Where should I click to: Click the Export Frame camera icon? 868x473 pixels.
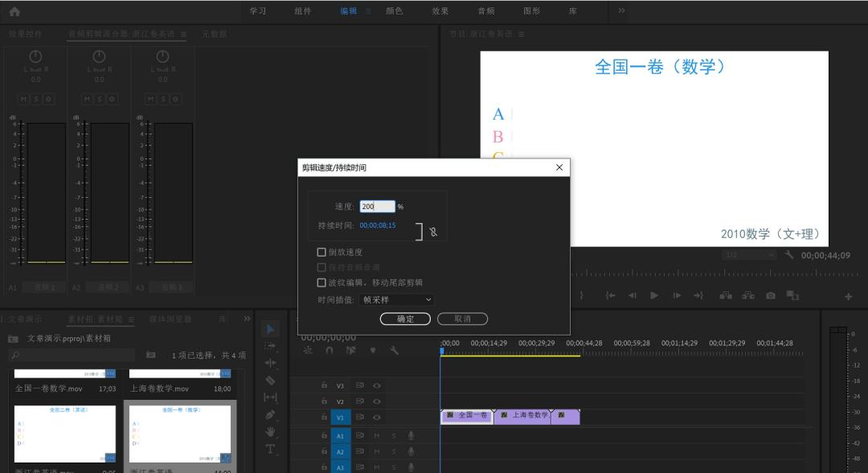coord(771,295)
